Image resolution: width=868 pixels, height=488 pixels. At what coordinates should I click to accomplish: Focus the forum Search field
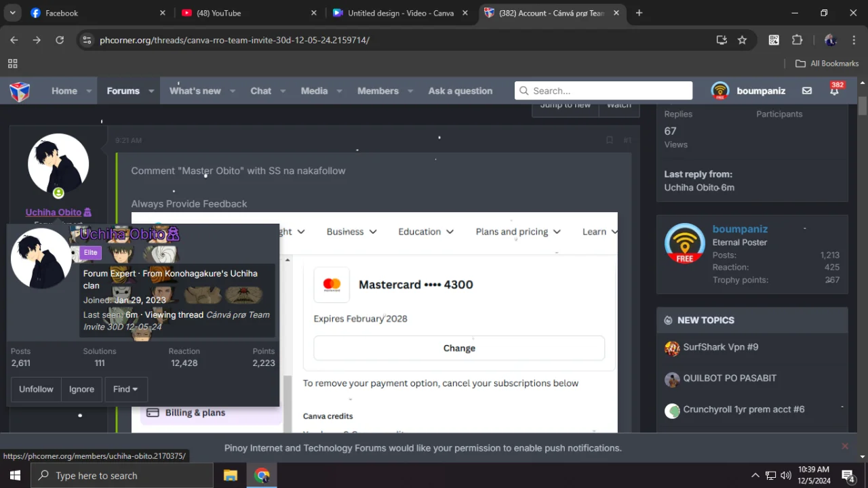[604, 91]
